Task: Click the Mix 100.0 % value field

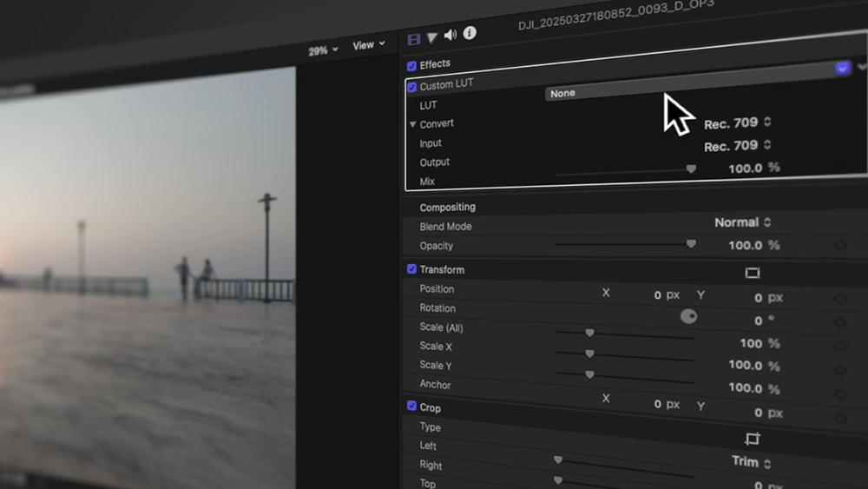Action: click(754, 168)
